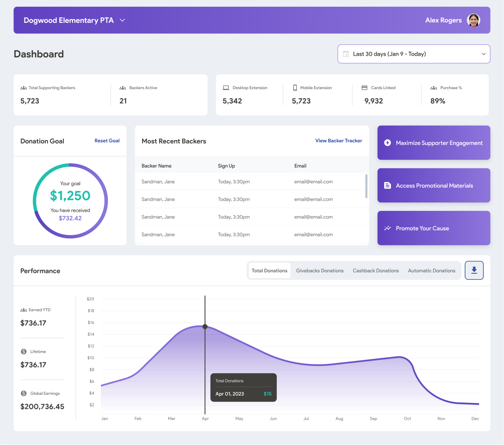Image resolution: width=504 pixels, height=445 pixels.
Task: Click the Reset Goal link
Action: click(107, 140)
